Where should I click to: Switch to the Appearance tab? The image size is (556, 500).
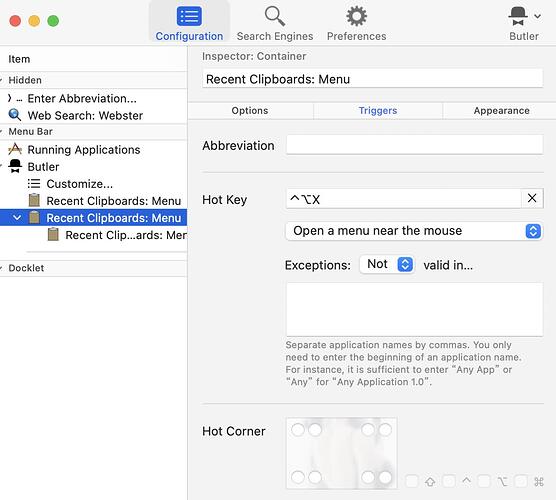(x=501, y=111)
